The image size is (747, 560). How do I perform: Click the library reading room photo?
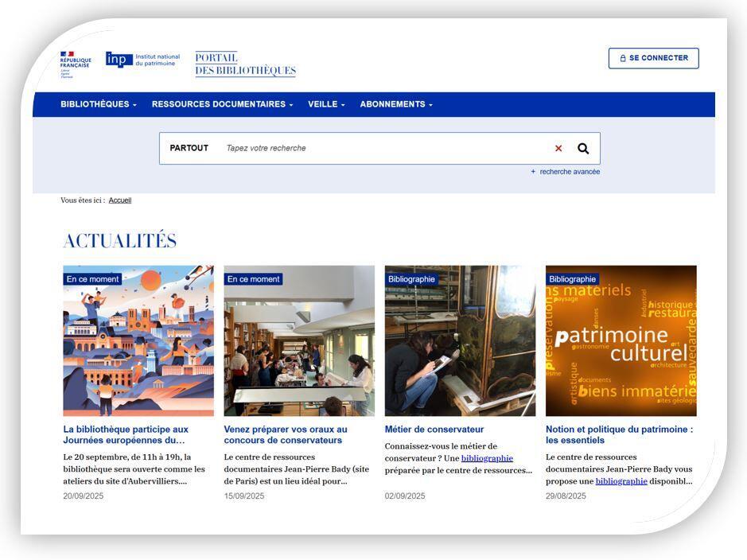[299, 340]
